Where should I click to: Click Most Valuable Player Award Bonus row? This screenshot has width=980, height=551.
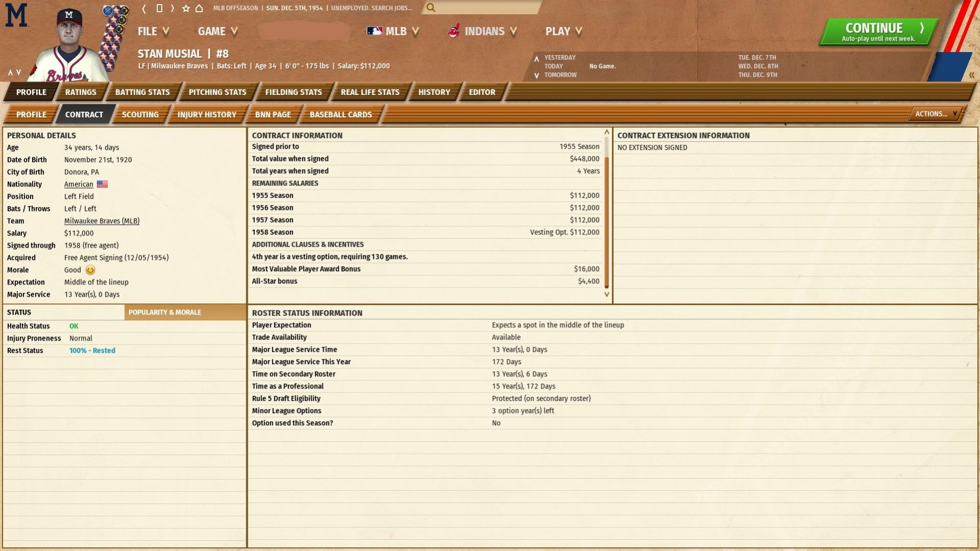tap(426, 269)
